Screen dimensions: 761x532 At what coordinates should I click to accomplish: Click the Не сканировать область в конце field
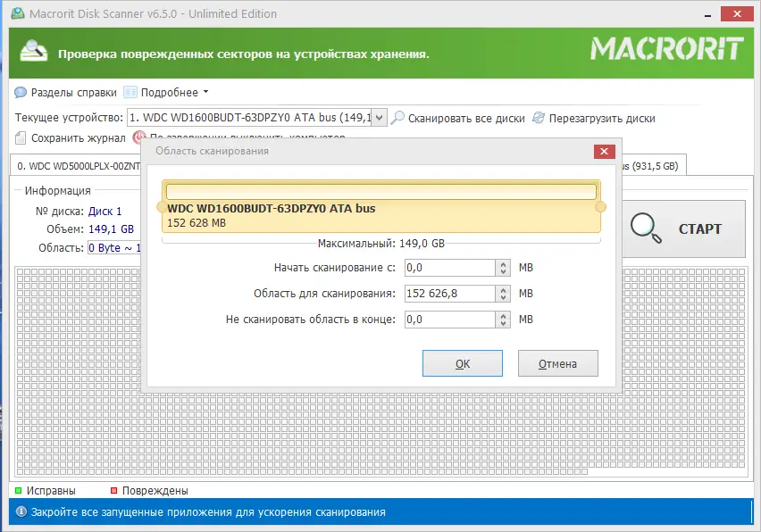(x=450, y=319)
